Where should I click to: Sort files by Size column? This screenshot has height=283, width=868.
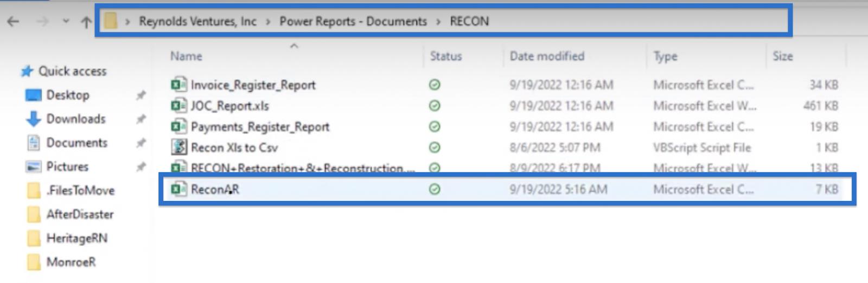pyautogui.click(x=783, y=56)
